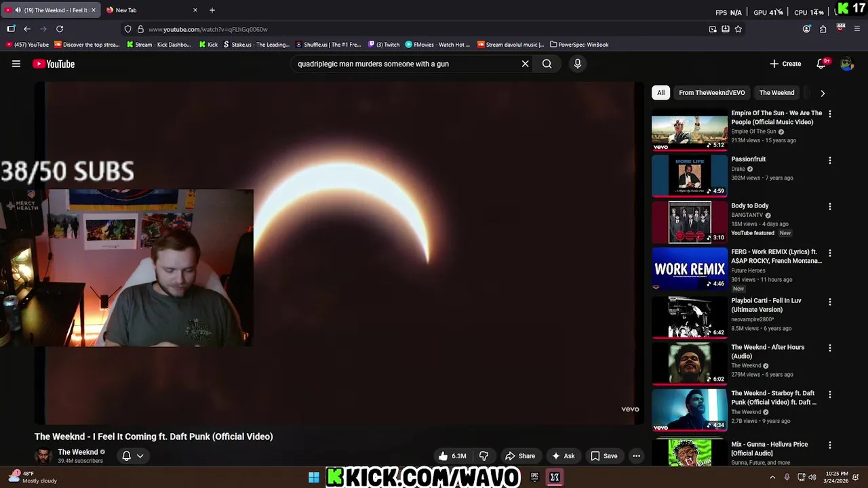The image size is (868, 488).
Task: Open the Passionfruit video thumbnail
Action: [x=690, y=176]
